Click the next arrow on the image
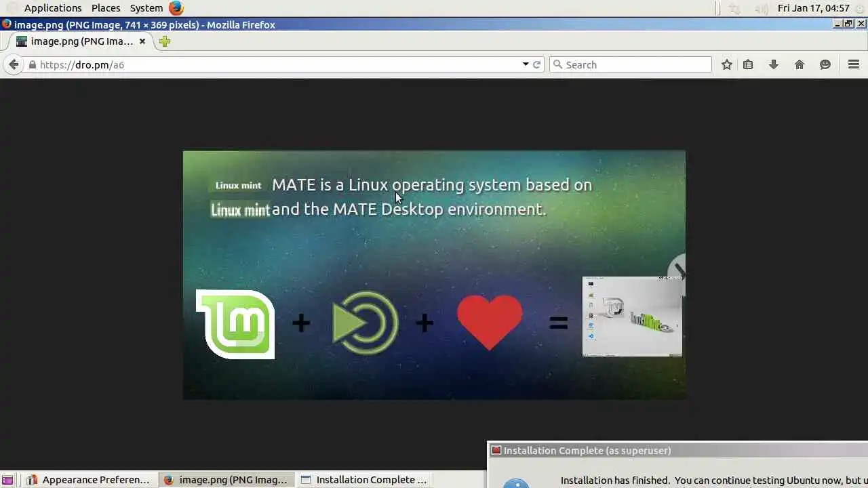The height and width of the screenshot is (488, 868). pyautogui.click(x=677, y=274)
